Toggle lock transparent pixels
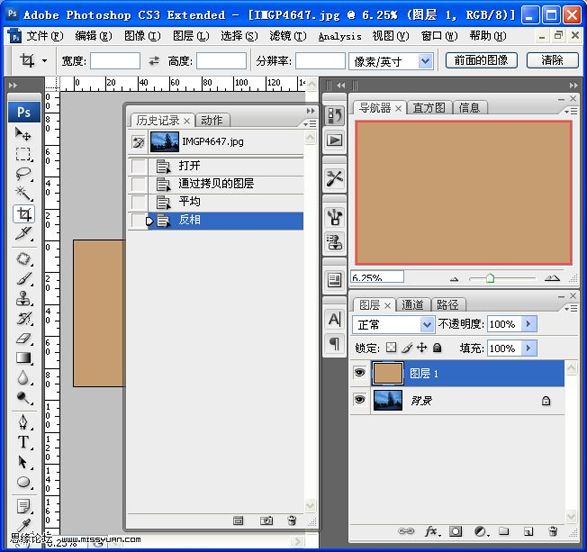This screenshot has width=587, height=552. 391,348
